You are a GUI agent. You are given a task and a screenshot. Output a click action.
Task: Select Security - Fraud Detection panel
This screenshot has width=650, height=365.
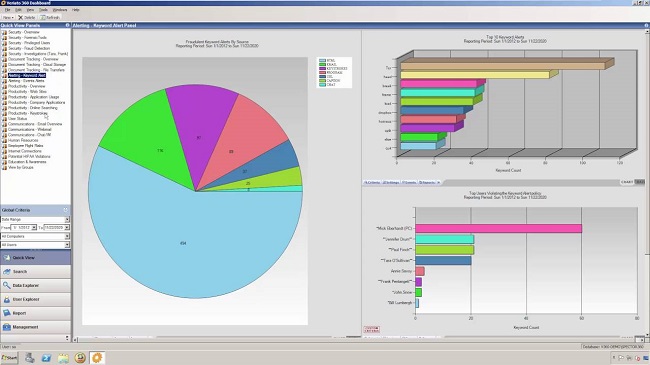pos(29,48)
